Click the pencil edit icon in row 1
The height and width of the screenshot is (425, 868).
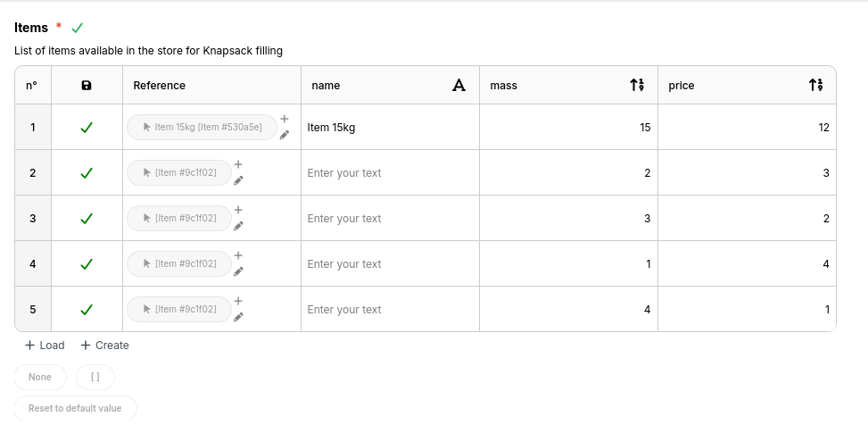[285, 135]
